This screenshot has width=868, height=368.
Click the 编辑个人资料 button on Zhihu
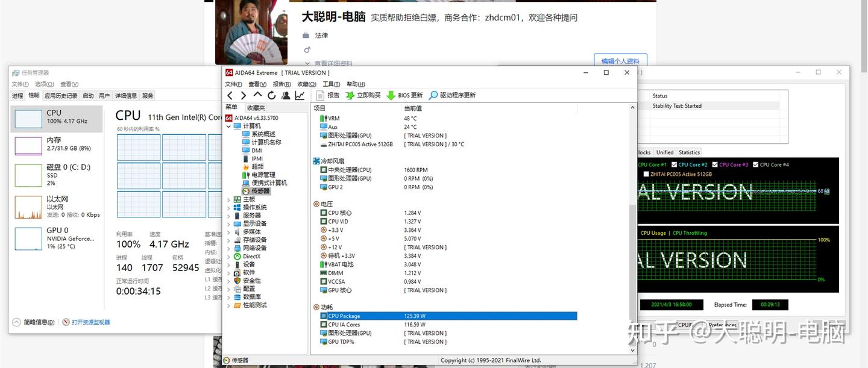pos(620,60)
